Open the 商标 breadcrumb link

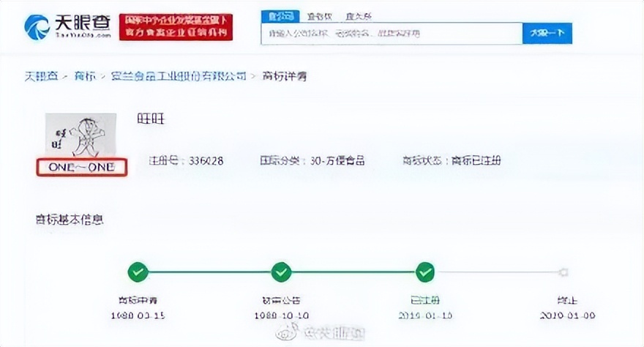tap(85, 76)
